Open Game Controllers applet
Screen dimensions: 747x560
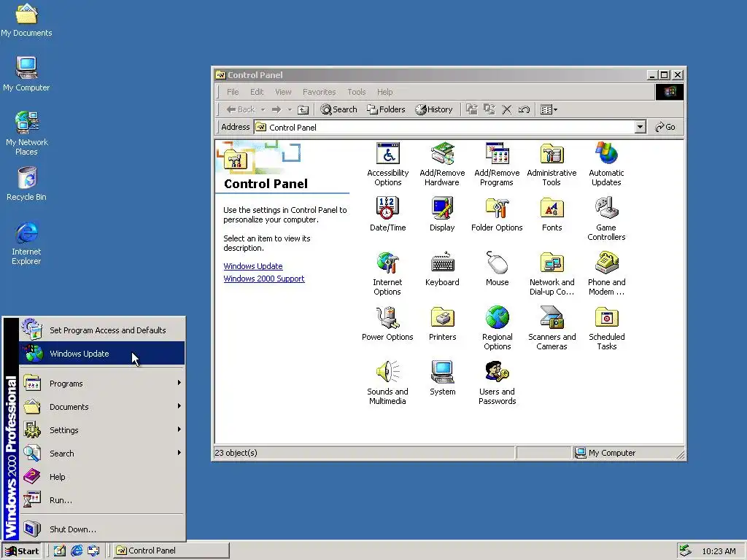606,219
